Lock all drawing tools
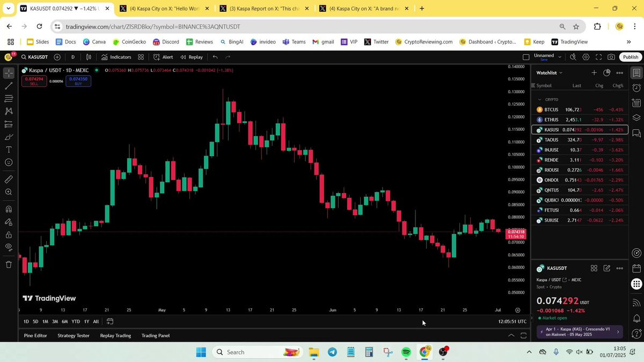Viewport: 644px width, 362px height. coord(9,235)
